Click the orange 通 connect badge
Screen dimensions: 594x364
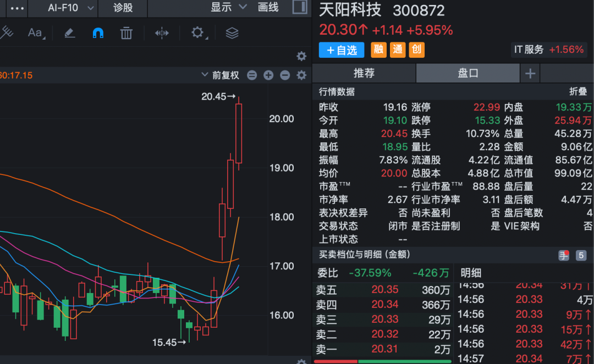click(x=398, y=49)
